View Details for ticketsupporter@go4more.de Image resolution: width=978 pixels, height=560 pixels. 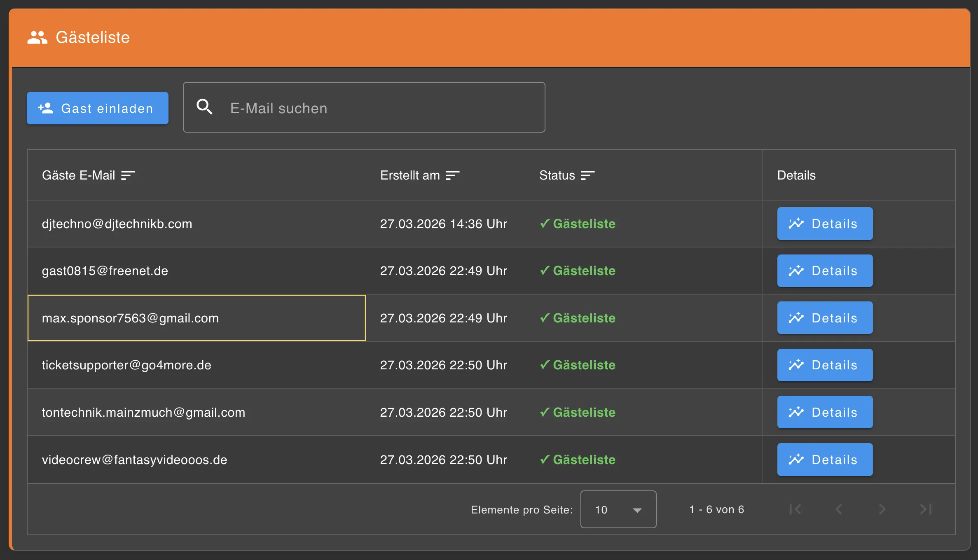coord(825,365)
